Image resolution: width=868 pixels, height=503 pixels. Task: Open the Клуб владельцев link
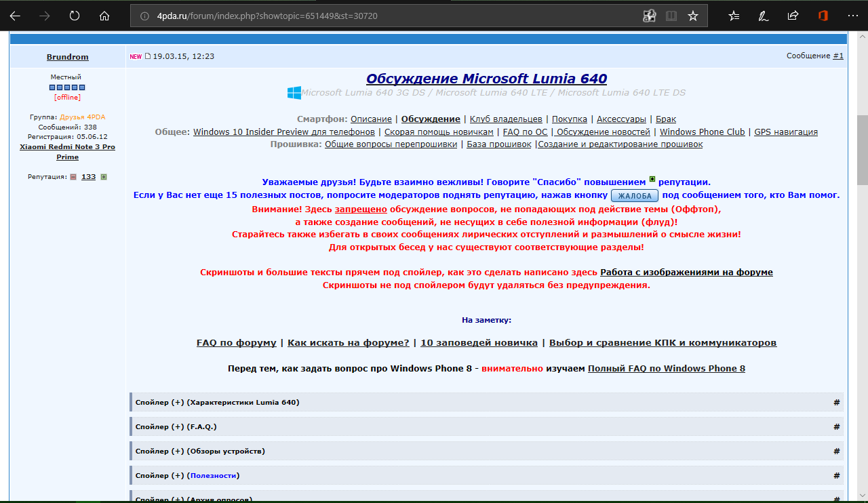(x=506, y=119)
